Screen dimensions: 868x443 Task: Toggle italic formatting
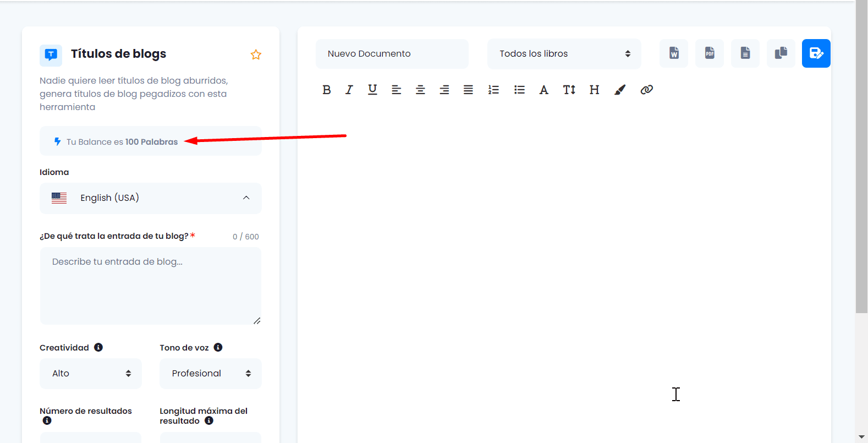click(349, 90)
